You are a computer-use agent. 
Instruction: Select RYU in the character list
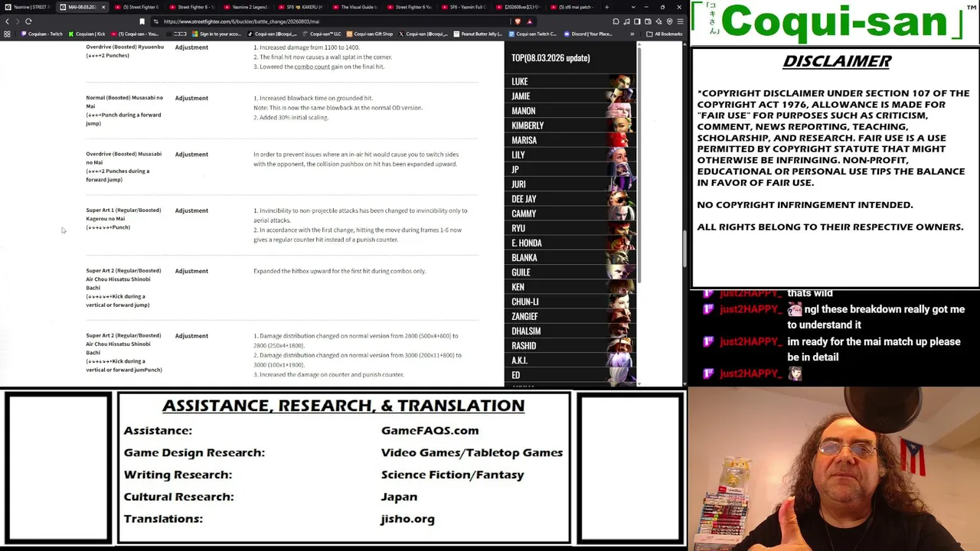570,228
